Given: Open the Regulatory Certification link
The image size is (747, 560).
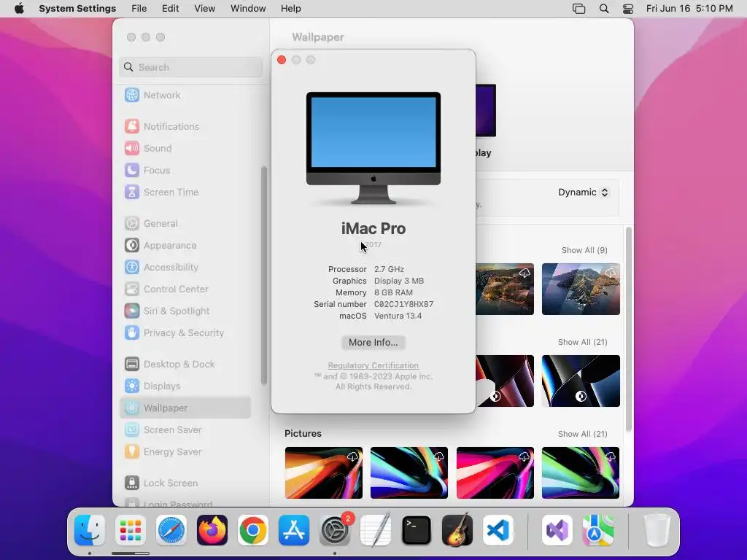Looking at the screenshot, I should 373,365.
